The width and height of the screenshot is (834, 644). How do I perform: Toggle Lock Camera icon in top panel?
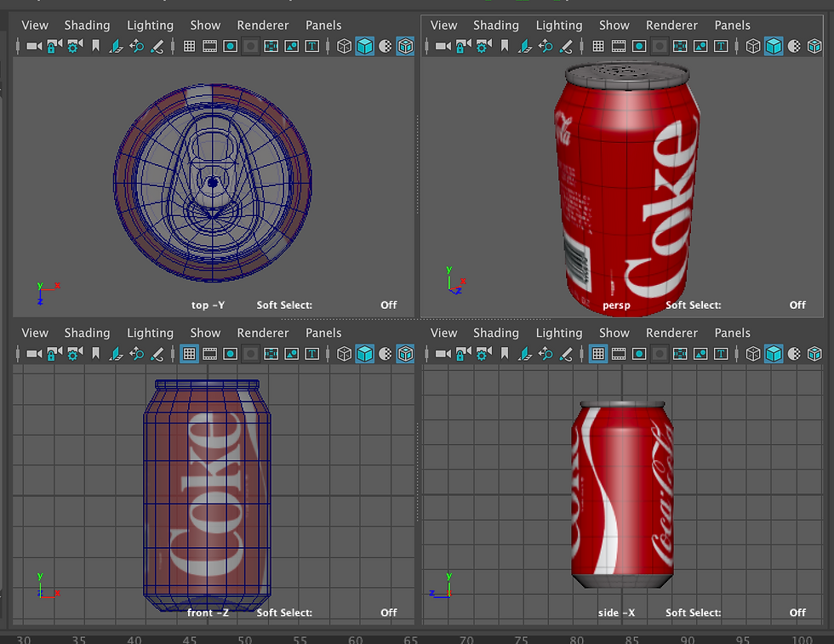coord(54,46)
